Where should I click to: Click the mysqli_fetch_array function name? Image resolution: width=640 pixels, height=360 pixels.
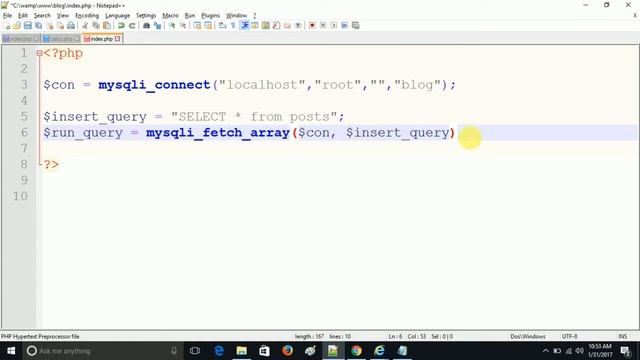[x=218, y=133]
